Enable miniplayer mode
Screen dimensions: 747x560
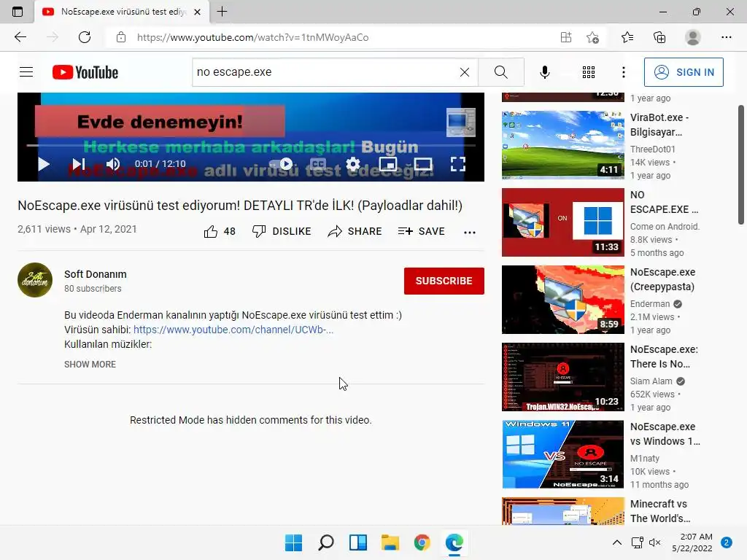[x=388, y=164]
